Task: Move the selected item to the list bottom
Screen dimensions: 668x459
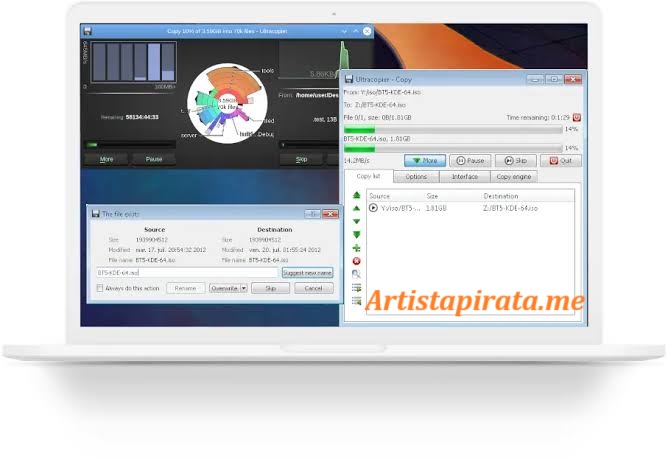Action: [357, 234]
